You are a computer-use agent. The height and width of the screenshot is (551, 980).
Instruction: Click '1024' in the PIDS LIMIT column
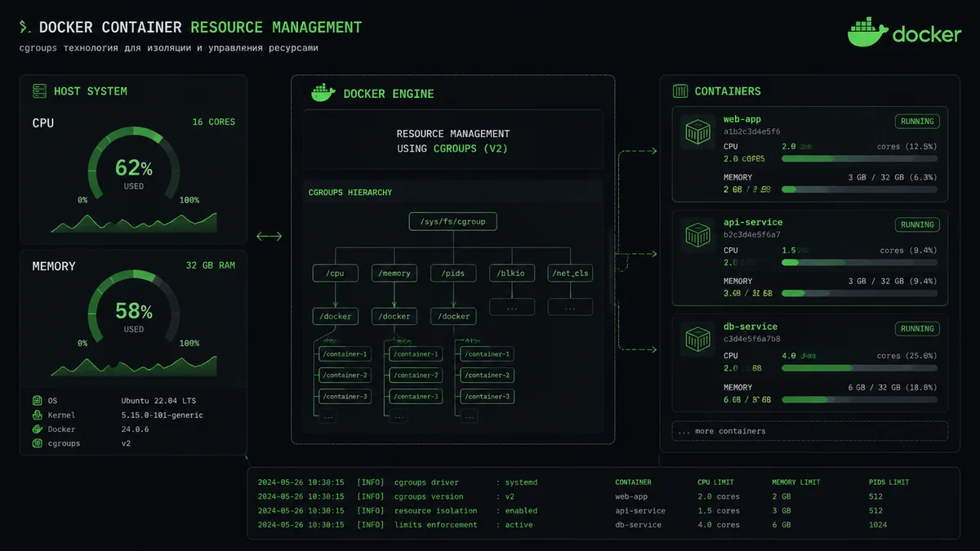point(878,525)
